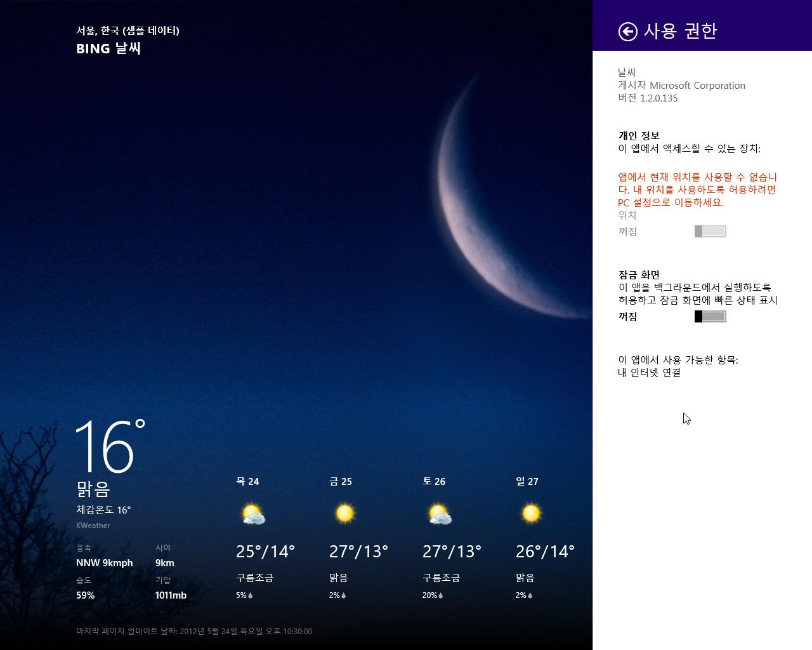Select the 일 27 sunny icon

tap(531, 513)
